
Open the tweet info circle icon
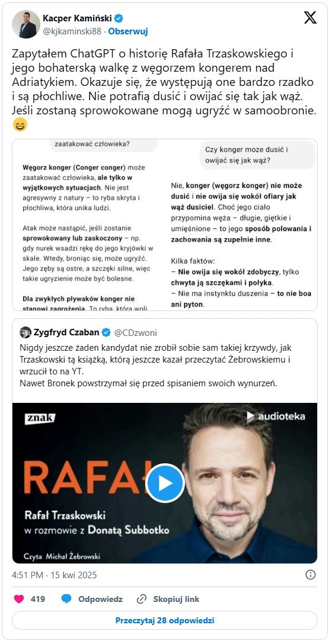(x=311, y=575)
